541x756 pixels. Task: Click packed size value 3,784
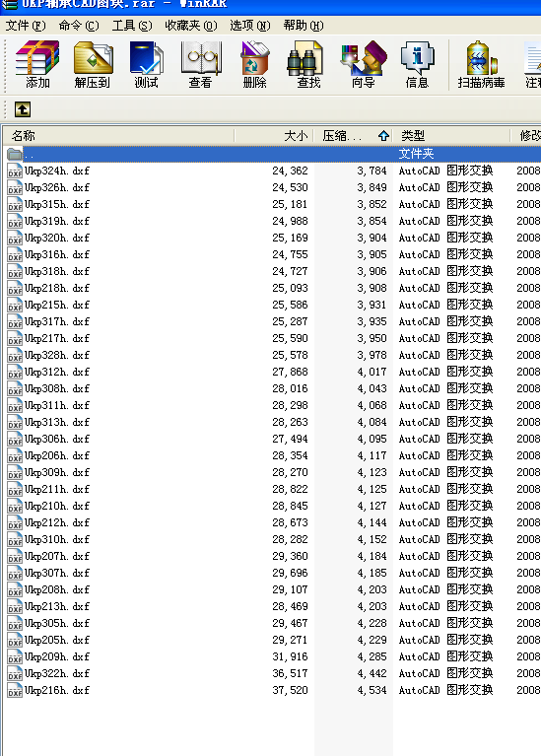372,171
